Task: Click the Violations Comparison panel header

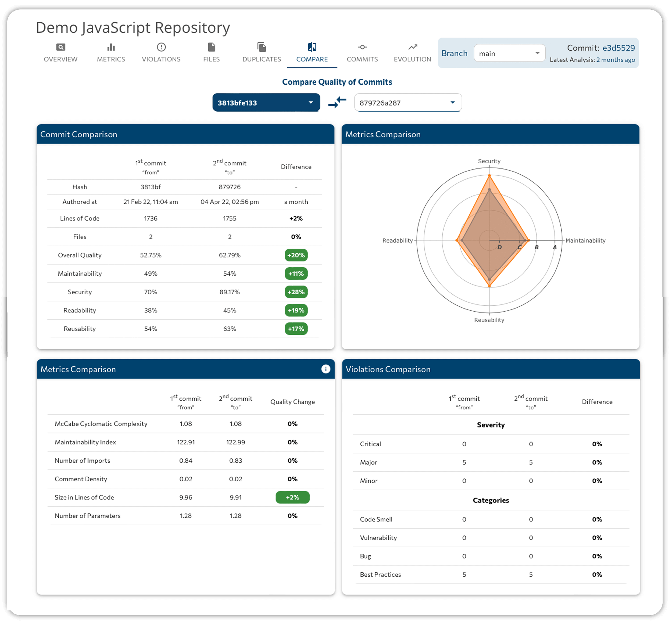Action: (491, 369)
